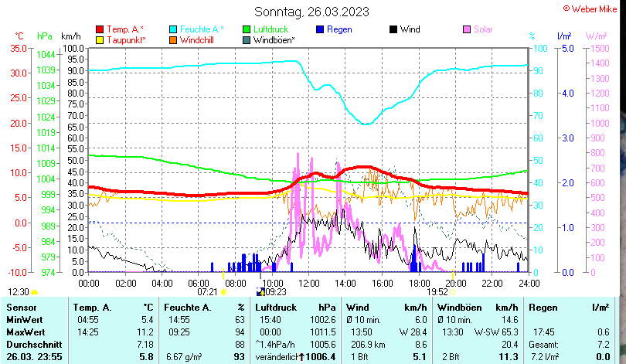
Task: Click the cyan Feuchte A. legend swatch
Action: [173, 29]
